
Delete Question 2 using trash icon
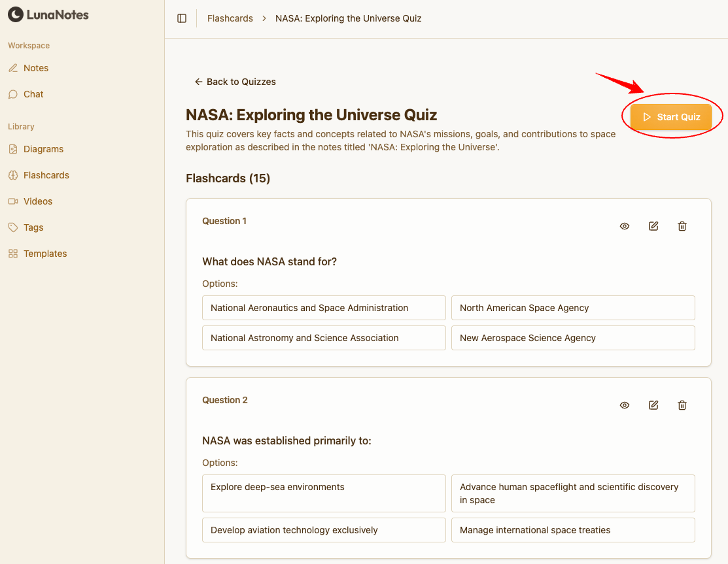coord(682,405)
